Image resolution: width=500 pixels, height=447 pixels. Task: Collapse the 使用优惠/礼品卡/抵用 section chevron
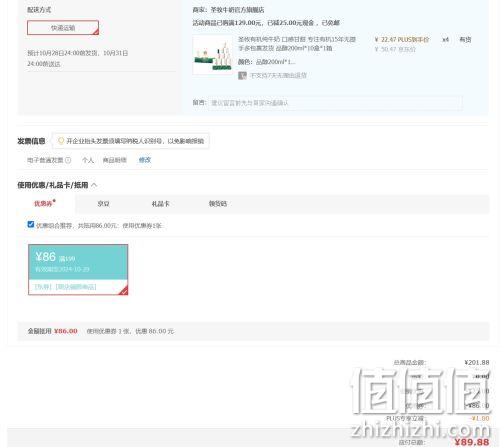[94, 185]
